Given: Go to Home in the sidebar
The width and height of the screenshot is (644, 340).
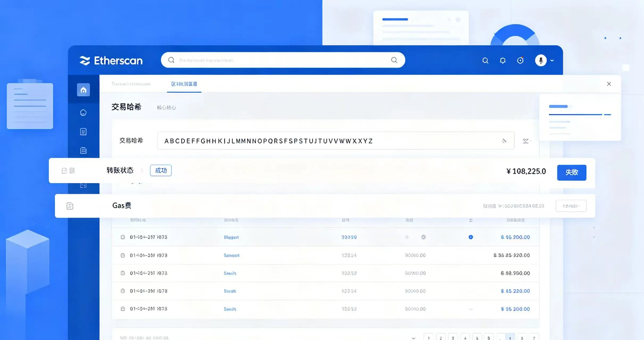Looking at the screenshot, I should click(x=84, y=90).
